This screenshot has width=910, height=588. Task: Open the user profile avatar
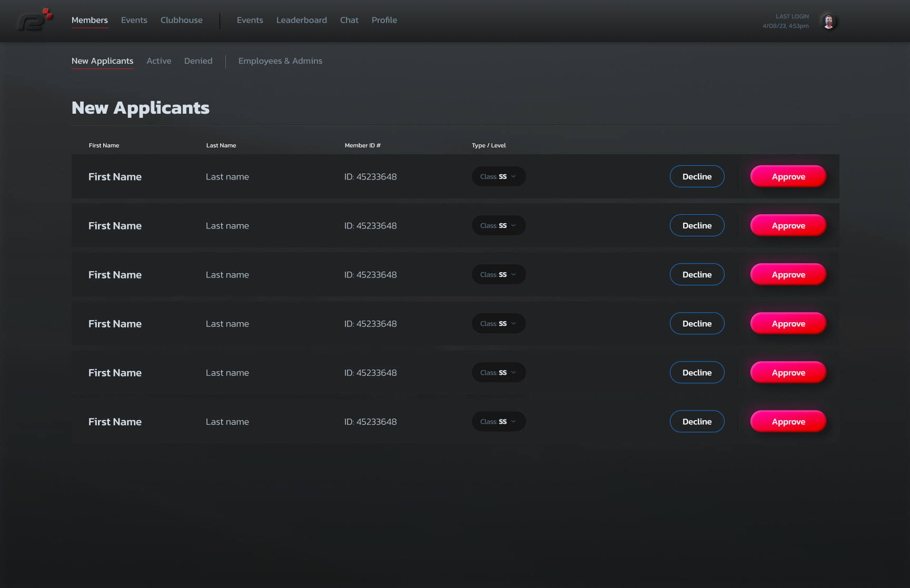coord(829,21)
